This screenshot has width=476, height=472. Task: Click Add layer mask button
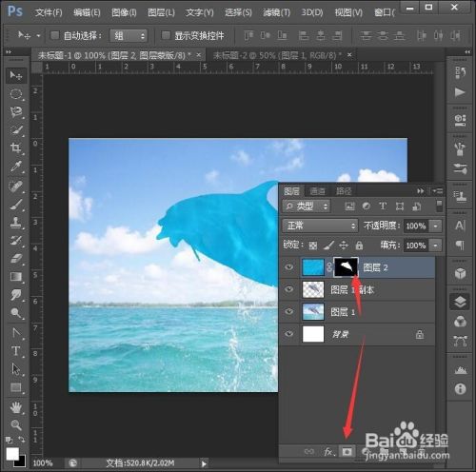347,451
